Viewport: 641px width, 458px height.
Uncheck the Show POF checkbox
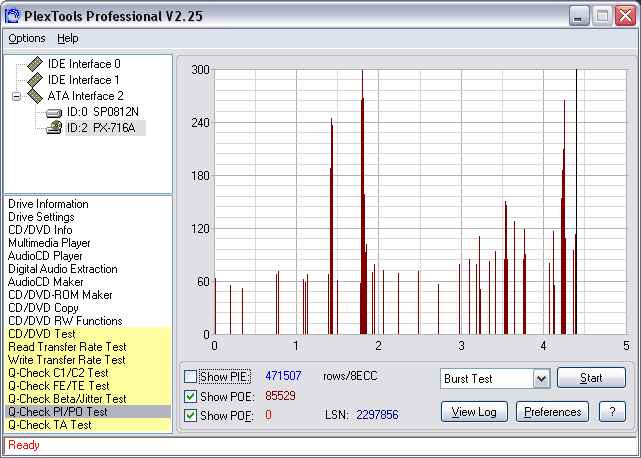[x=191, y=415]
